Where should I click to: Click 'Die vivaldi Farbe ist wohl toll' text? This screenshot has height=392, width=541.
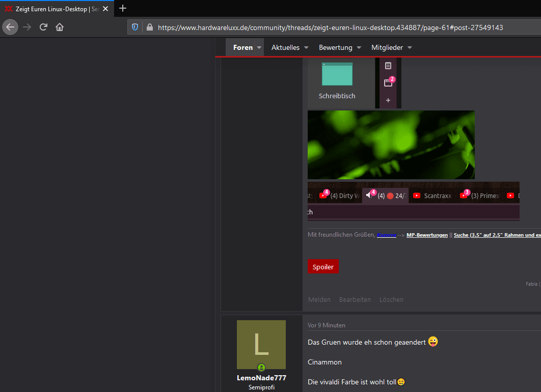click(x=352, y=382)
